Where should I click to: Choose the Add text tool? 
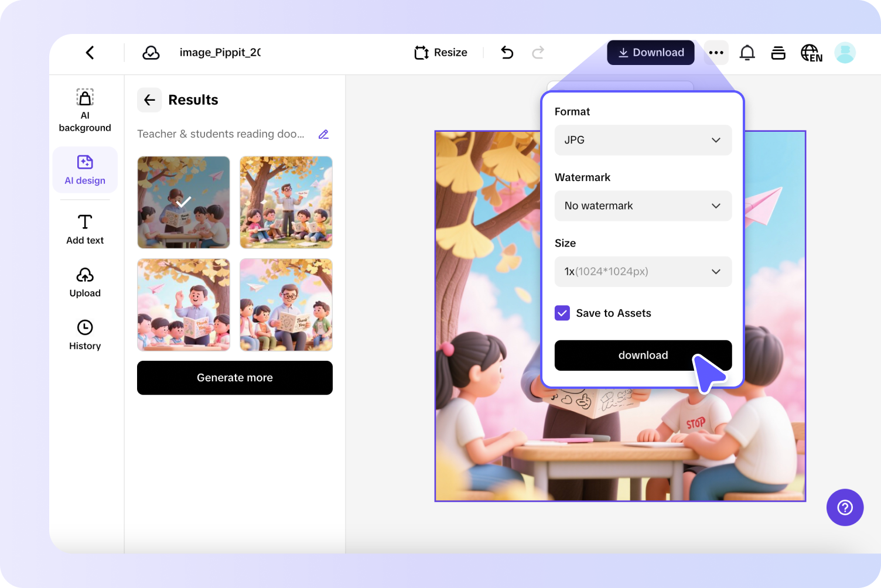tap(85, 230)
